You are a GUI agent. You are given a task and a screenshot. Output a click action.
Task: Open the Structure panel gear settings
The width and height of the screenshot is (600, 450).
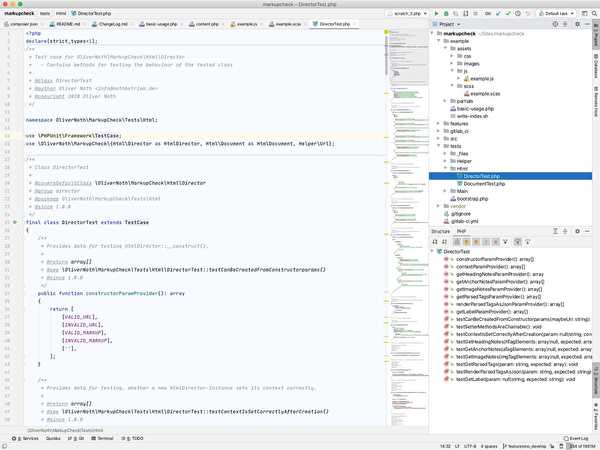pyautogui.click(x=577, y=231)
